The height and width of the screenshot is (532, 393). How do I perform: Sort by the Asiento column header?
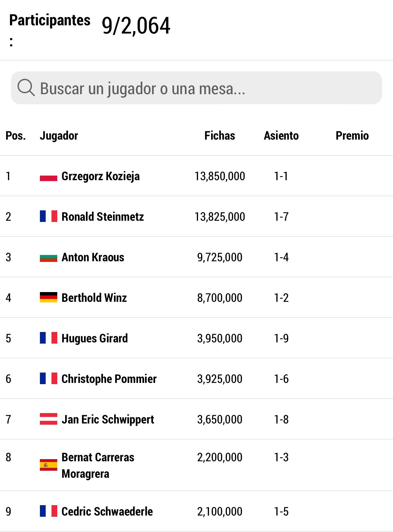(x=281, y=136)
